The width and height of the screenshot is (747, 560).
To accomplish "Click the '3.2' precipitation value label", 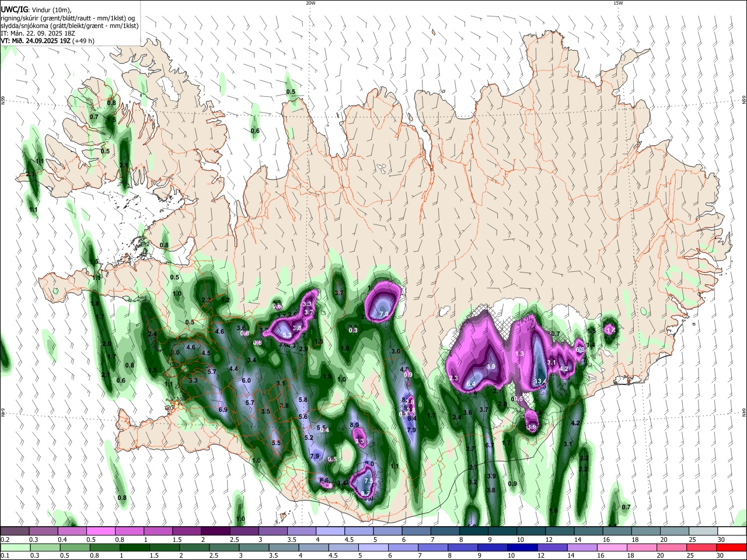I will [x=473, y=482].
